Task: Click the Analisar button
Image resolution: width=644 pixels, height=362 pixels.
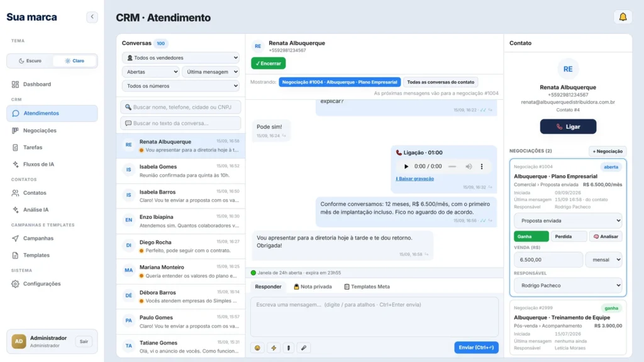Action: pos(606,237)
